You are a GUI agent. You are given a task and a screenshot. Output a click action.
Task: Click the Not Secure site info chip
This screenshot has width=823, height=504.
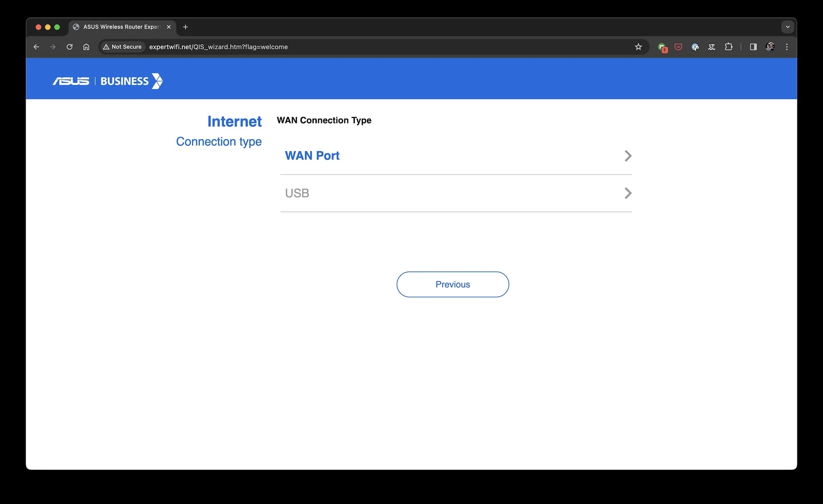(123, 47)
